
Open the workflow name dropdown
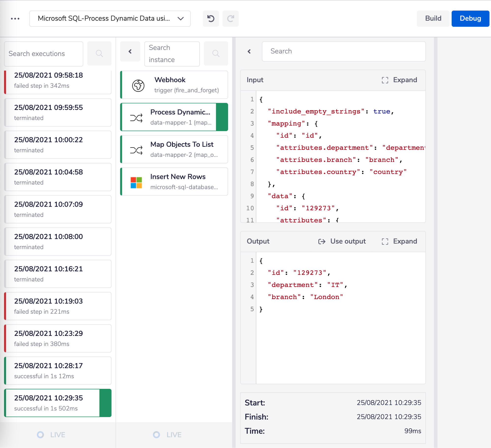pos(180,18)
